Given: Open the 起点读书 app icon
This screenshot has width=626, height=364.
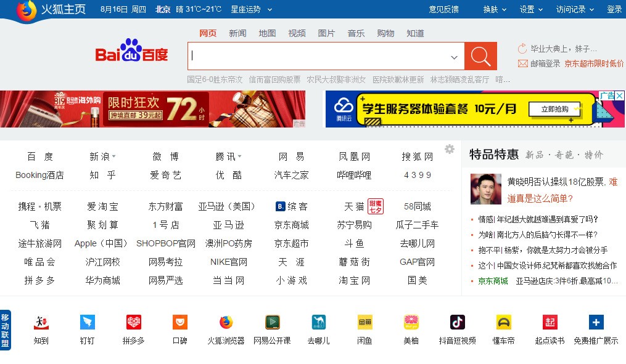Looking at the screenshot, I should (550, 323).
